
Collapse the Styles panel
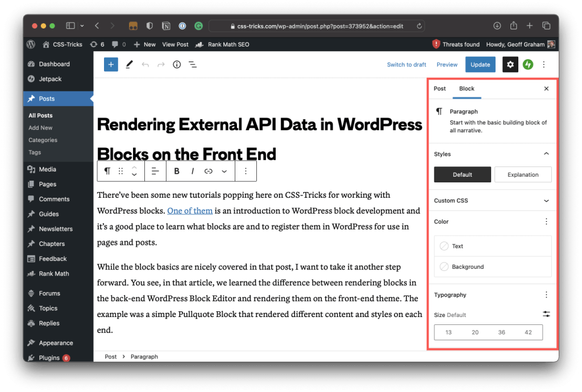tap(546, 154)
